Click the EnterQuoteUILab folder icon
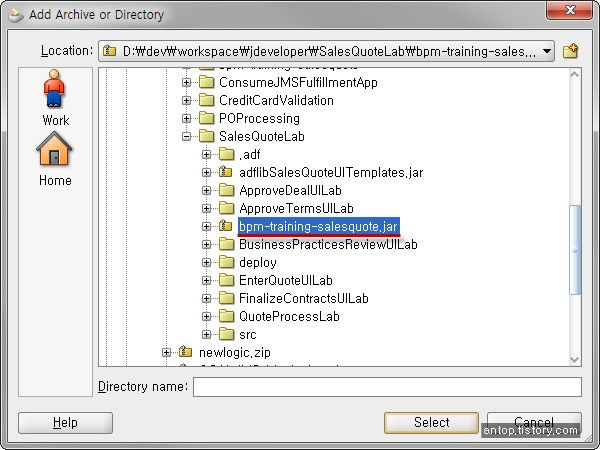600x450 pixels. tap(227, 280)
